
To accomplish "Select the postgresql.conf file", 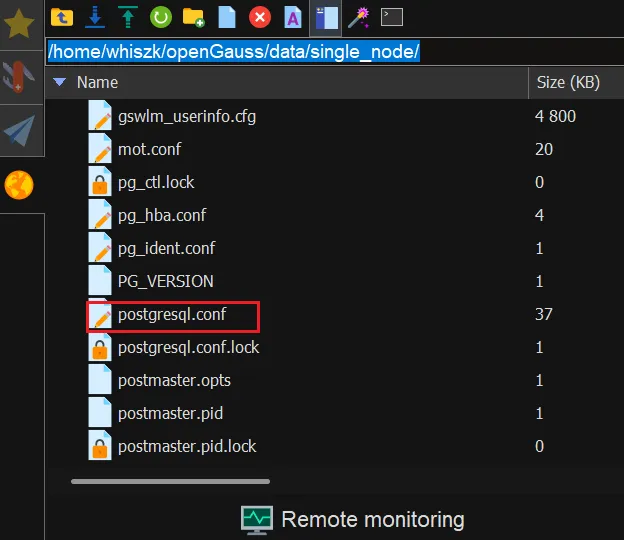I will (172, 315).
